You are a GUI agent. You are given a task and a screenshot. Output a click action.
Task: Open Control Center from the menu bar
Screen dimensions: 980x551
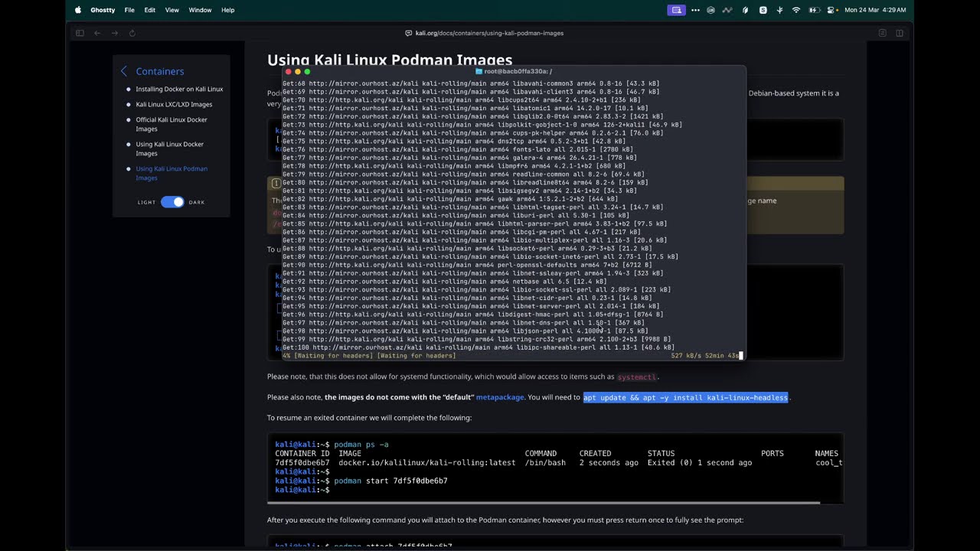click(x=832, y=10)
